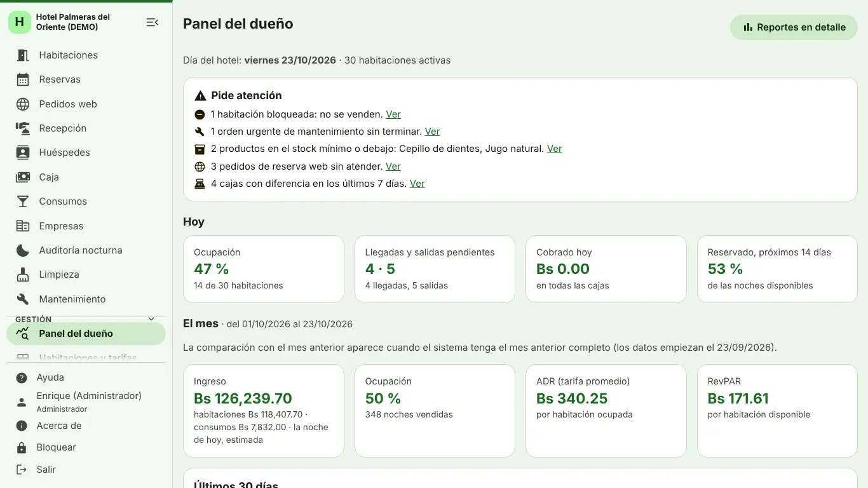Click the Pedidos web globe icon
868x488 pixels.
[23, 104]
